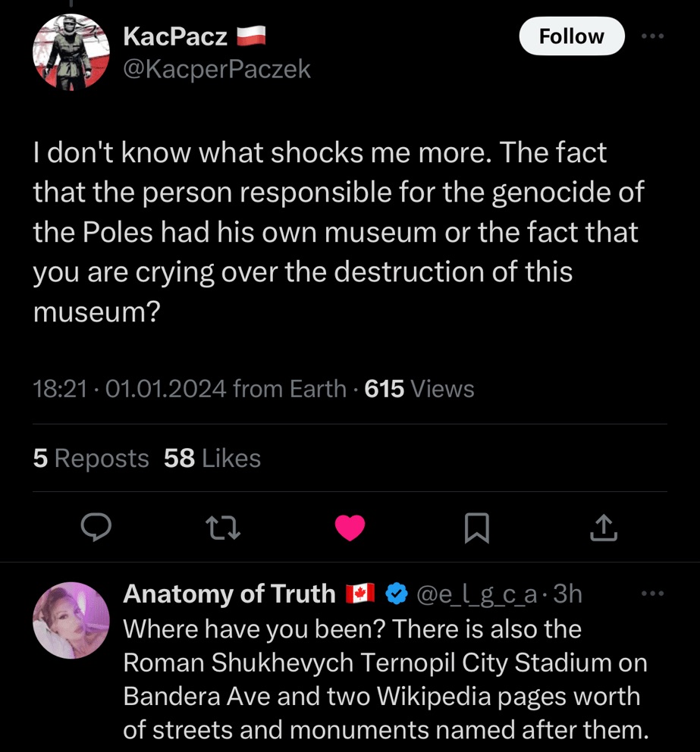Viewport: 700px width, 752px height.
Task: Open the 615 Views analytics
Action: [x=419, y=389]
